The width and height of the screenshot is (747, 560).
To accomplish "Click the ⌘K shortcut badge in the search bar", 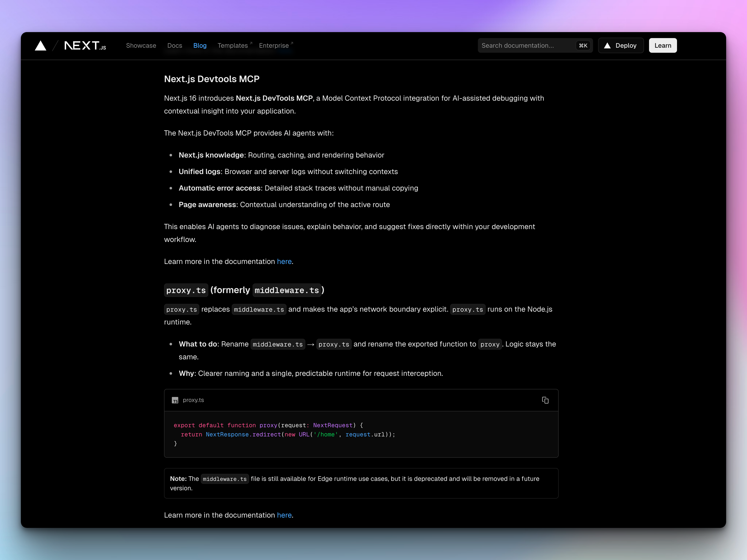I will (583, 45).
